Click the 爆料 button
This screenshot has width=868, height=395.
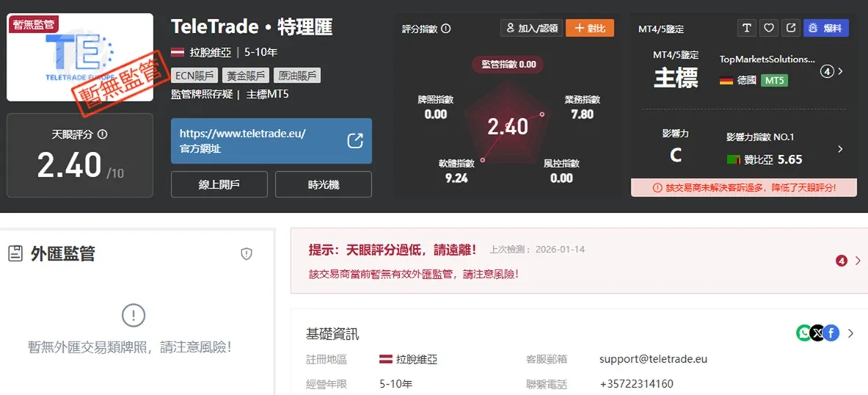point(826,28)
